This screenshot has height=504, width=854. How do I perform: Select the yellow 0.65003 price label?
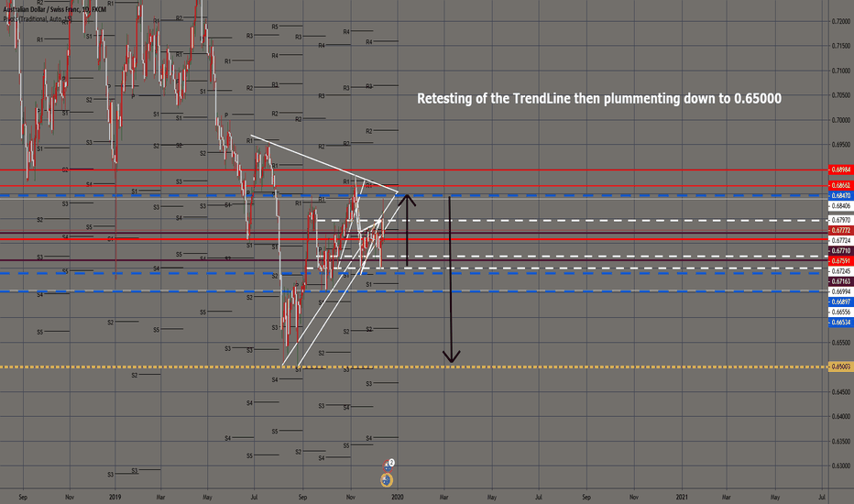tap(840, 367)
